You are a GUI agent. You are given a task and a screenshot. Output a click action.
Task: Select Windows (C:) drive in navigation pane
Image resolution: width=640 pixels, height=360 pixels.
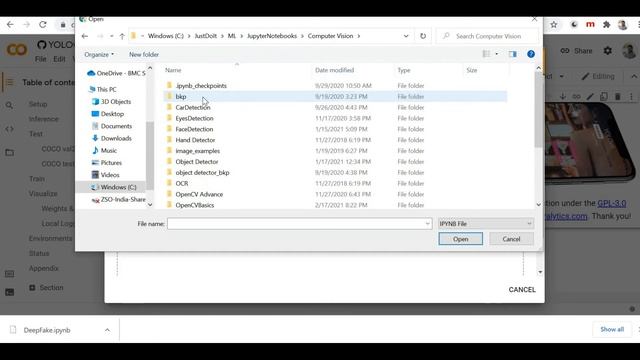(x=113, y=187)
